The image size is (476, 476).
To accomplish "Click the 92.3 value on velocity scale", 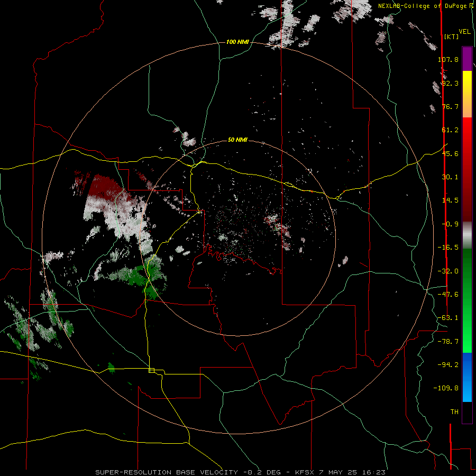I will [450, 83].
